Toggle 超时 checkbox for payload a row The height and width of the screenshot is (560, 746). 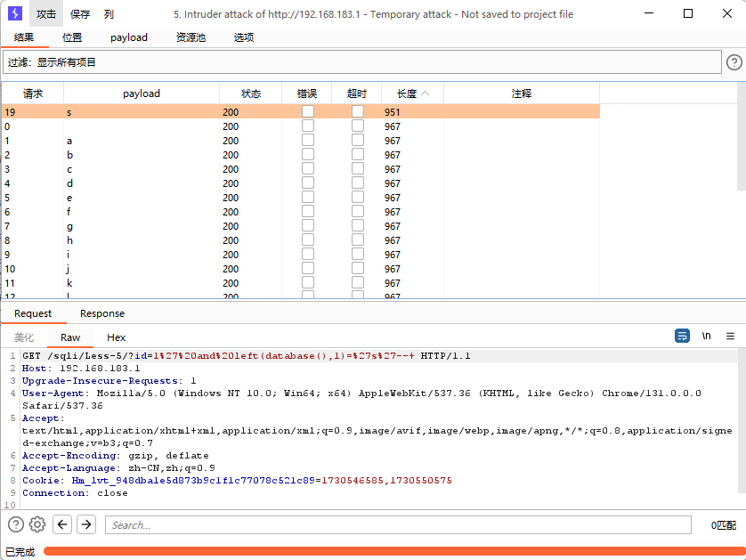358,140
